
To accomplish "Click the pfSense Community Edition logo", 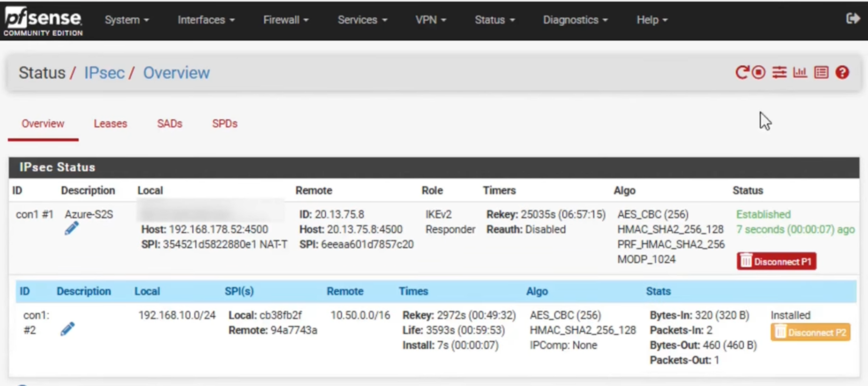I will tap(43, 21).
